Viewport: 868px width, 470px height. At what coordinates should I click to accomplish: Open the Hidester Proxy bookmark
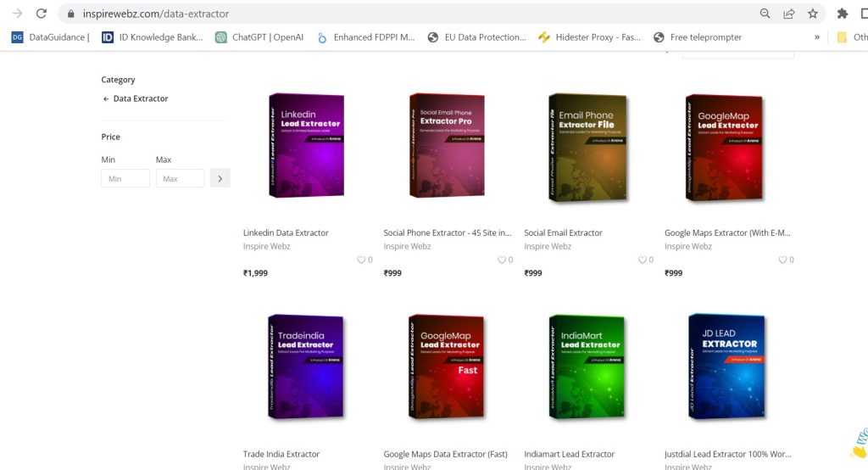pos(590,37)
